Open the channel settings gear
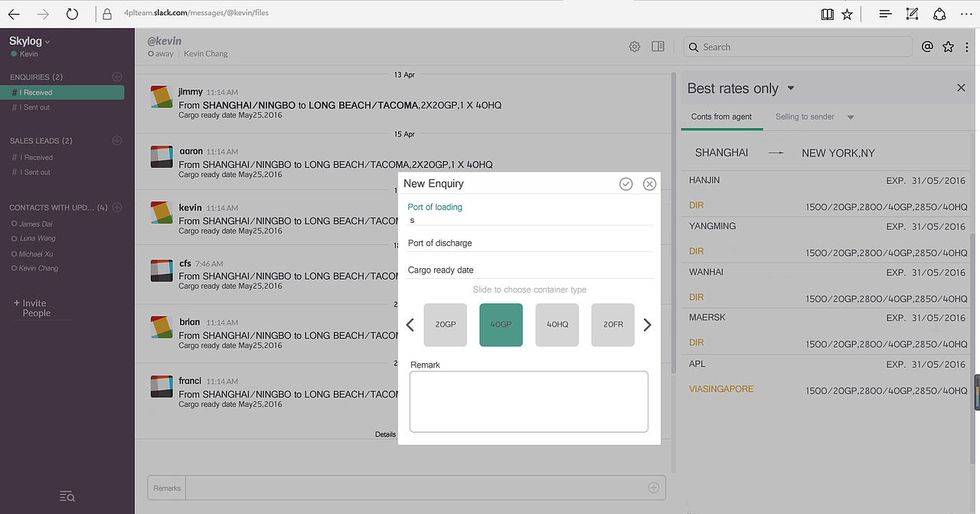Image resolution: width=980 pixels, height=514 pixels. 635,47
